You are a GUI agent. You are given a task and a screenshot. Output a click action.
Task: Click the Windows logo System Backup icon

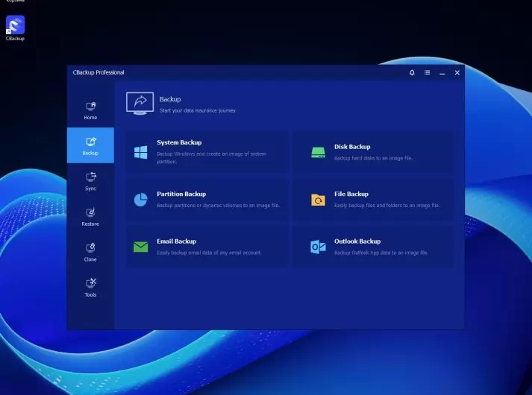coord(141,152)
